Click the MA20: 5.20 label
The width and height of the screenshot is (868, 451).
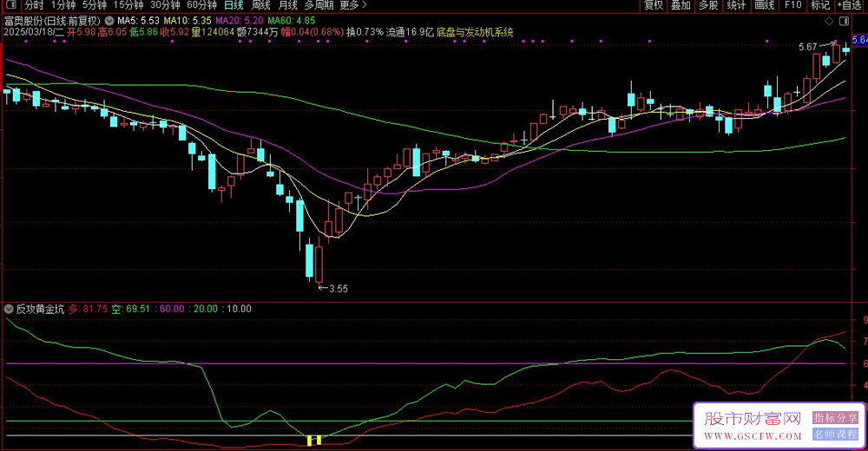tap(240, 21)
